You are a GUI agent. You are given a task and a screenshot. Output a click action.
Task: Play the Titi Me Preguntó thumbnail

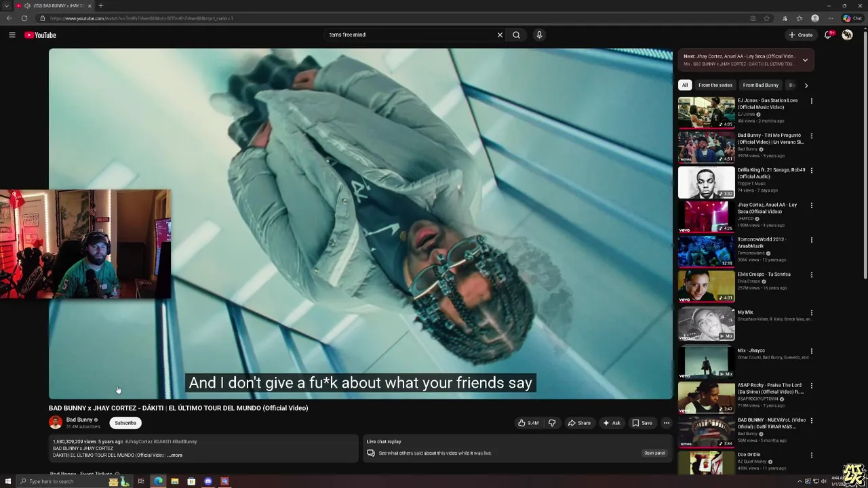pos(706,147)
